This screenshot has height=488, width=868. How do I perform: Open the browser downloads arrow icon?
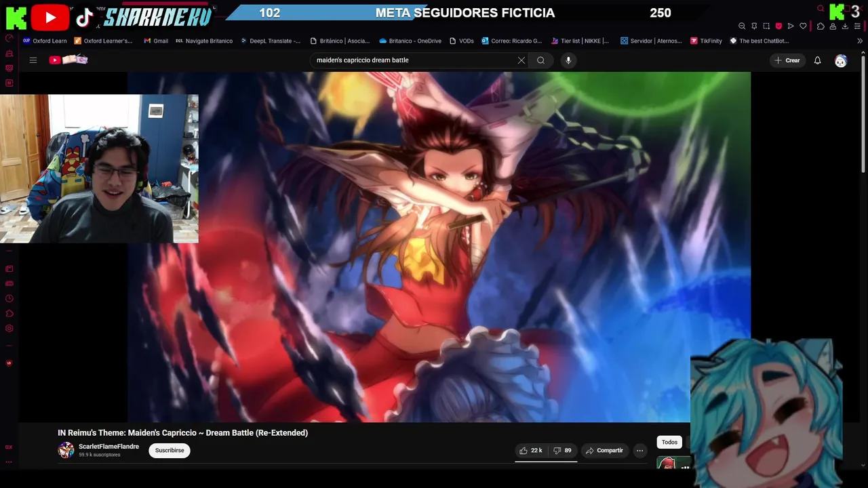(x=845, y=26)
